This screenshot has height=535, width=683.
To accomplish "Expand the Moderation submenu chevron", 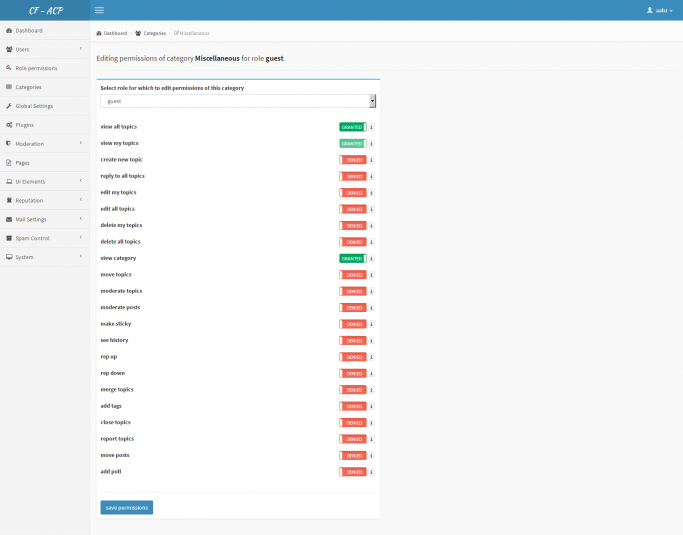I will [x=81, y=143].
